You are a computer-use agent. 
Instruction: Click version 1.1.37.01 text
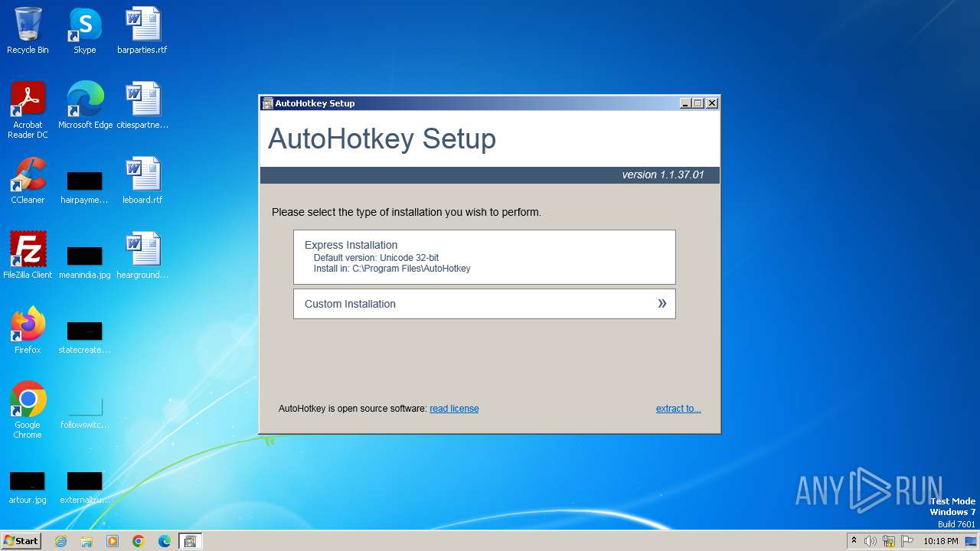(663, 175)
